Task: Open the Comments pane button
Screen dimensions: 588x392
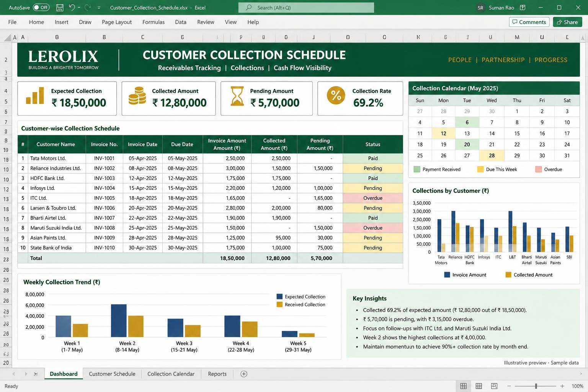Action: (529, 22)
